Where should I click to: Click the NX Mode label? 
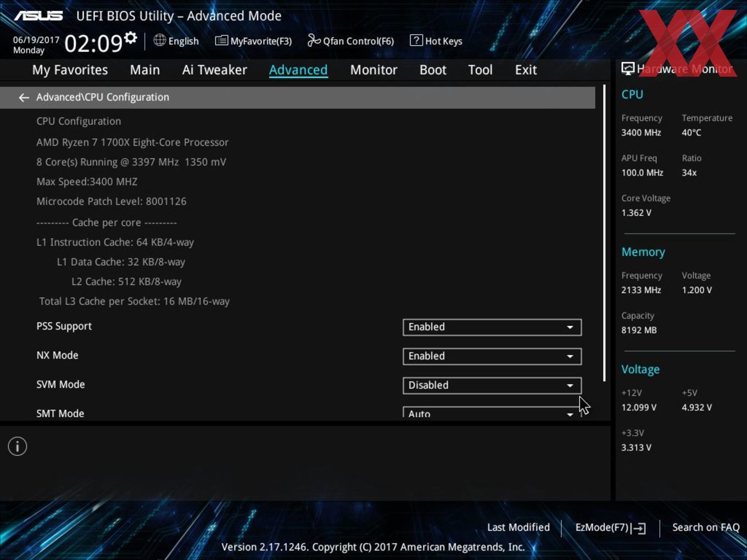(57, 355)
